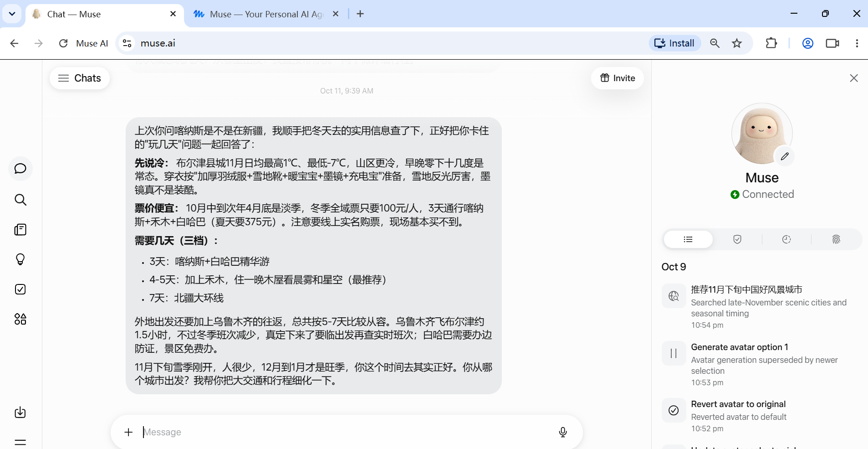
Task: Open the browser zoom magnifier icon
Action: (x=715, y=43)
